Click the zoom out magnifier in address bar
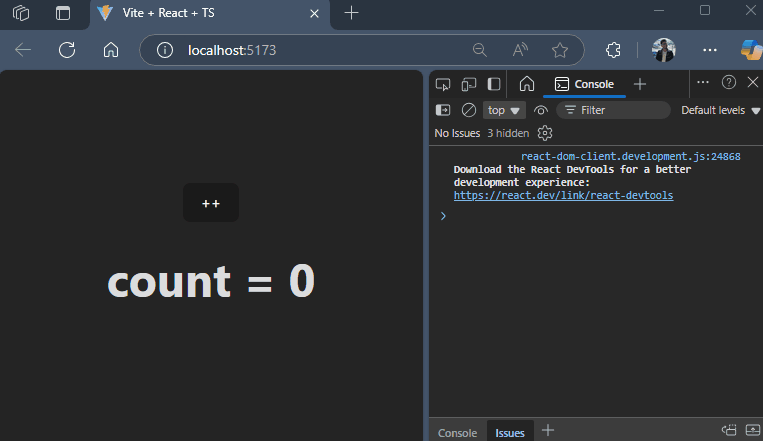 [479, 50]
